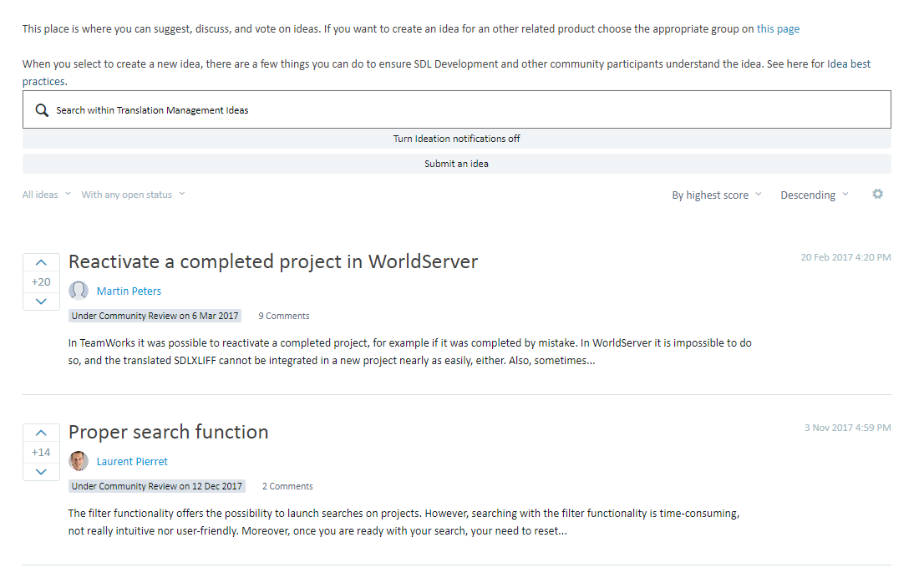
Task: Click the filter functionality description excerpt
Action: 404,522
